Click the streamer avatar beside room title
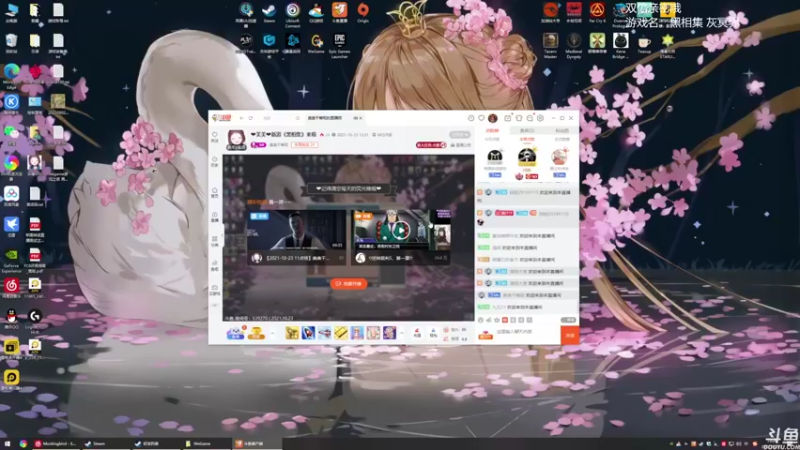 (x=236, y=139)
